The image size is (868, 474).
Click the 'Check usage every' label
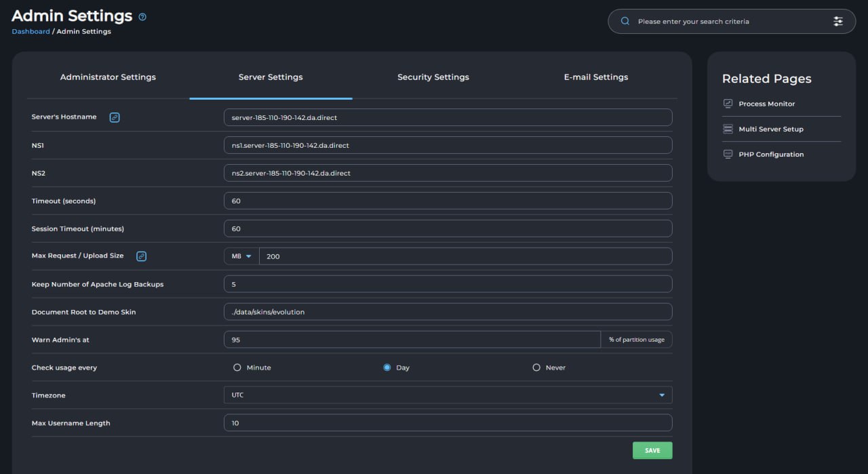coord(64,368)
